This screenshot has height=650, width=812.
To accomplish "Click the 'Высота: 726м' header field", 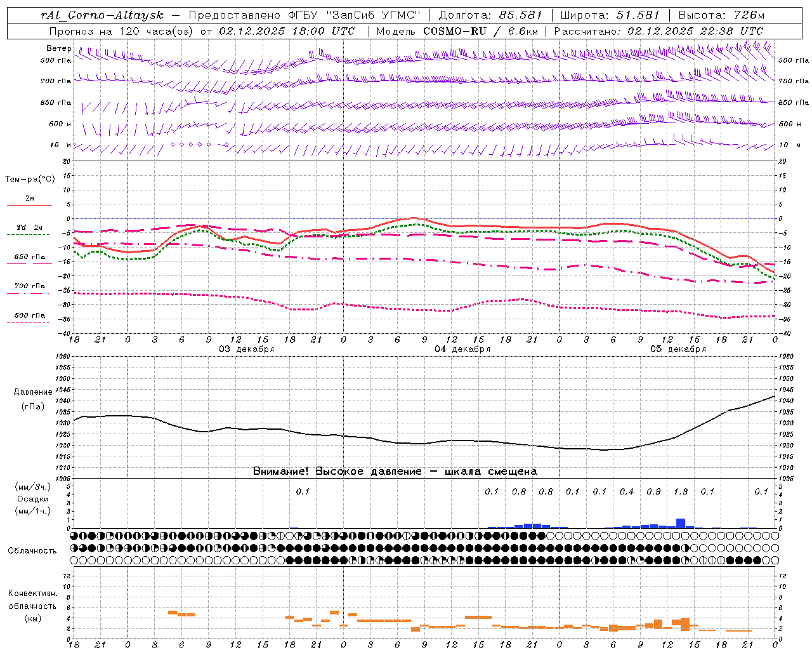I will (x=721, y=15).
